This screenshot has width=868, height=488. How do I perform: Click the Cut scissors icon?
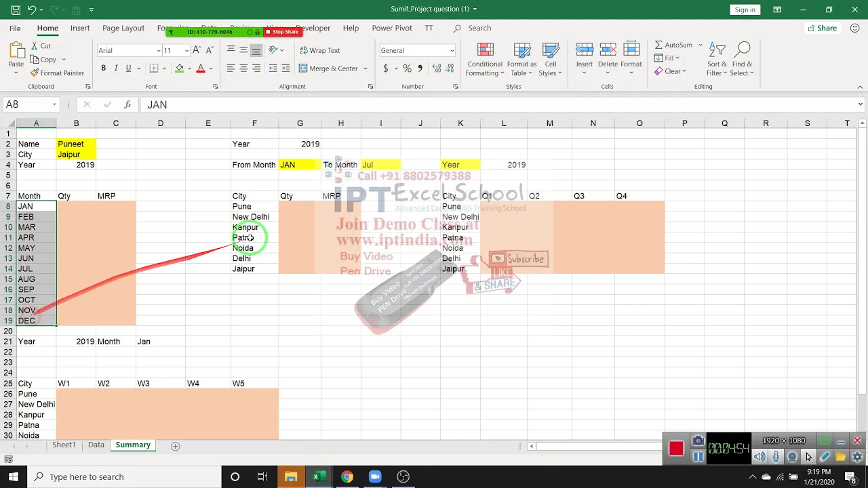pos(35,46)
